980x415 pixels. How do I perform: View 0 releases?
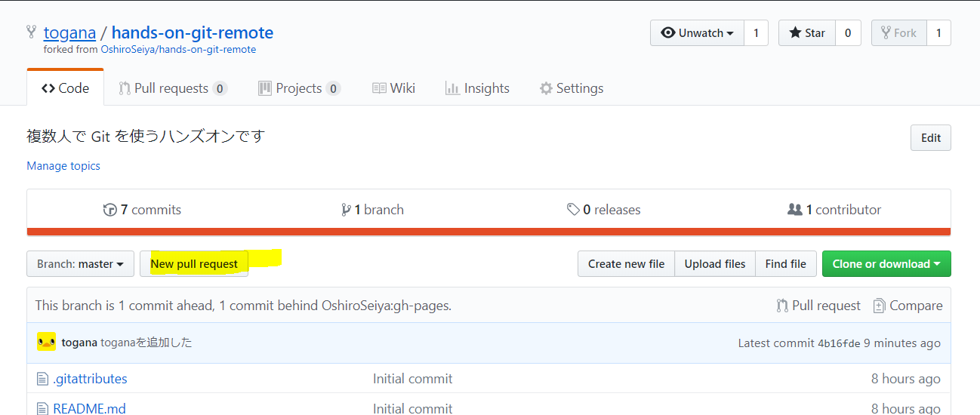coord(603,210)
